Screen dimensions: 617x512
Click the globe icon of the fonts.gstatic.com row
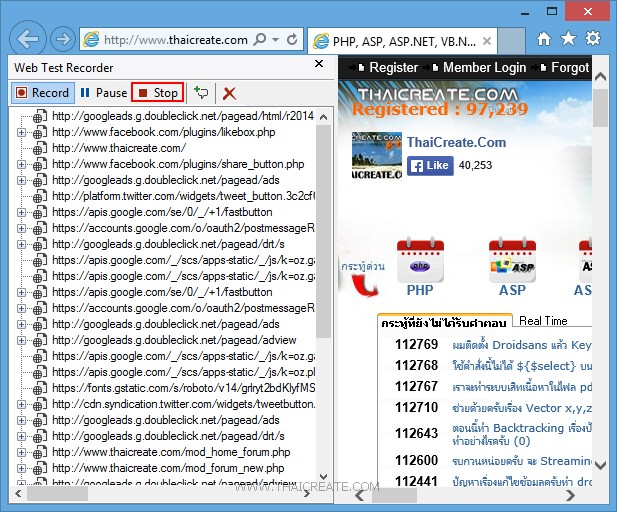click(39, 388)
